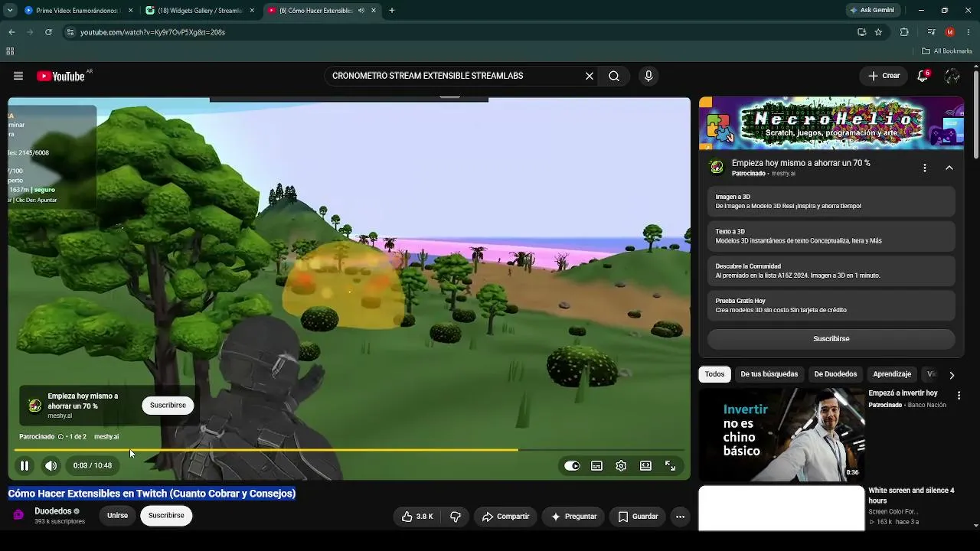Open the sponsored ad options three-dot menu

tap(924, 168)
